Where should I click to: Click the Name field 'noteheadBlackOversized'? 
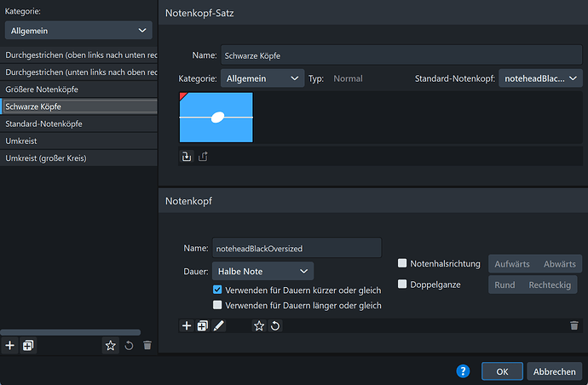tap(297, 248)
